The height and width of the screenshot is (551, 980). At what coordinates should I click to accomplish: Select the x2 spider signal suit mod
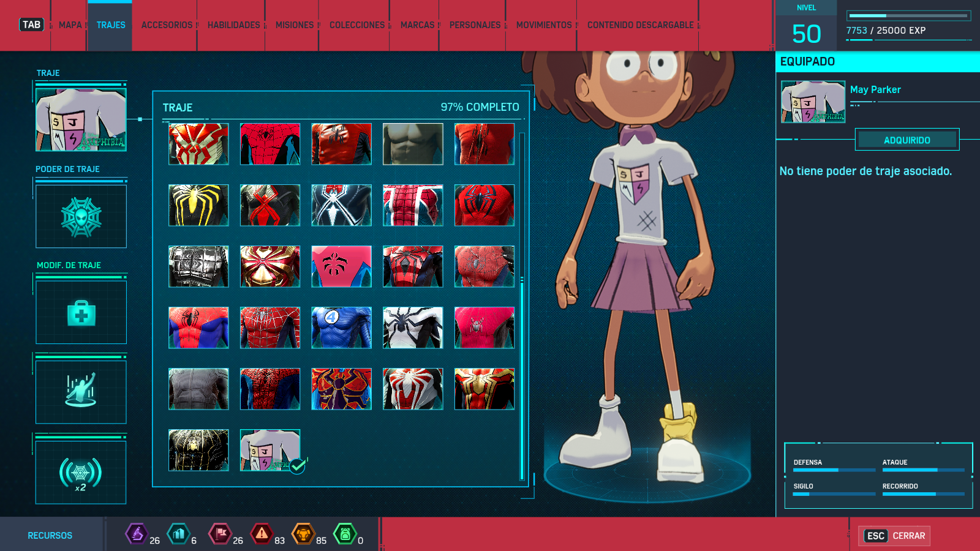click(x=81, y=473)
